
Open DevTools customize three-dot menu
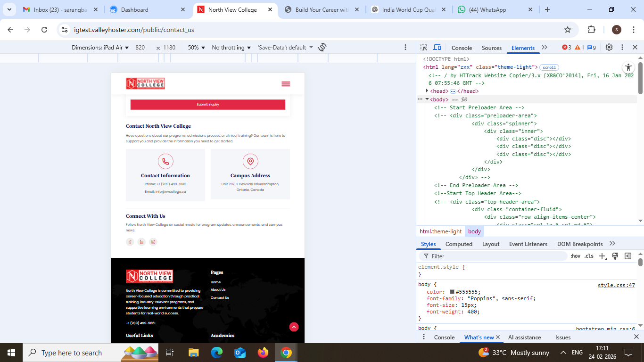click(x=622, y=47)
